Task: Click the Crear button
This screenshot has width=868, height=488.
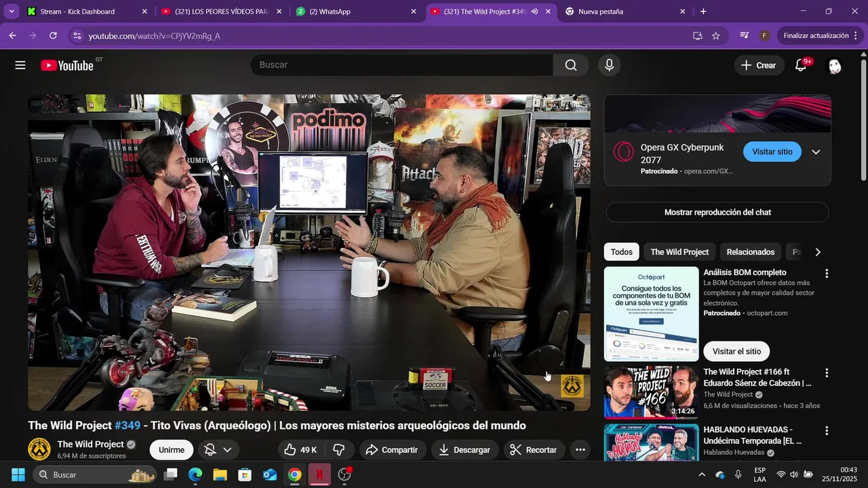Action: click(x=758, y=65)
